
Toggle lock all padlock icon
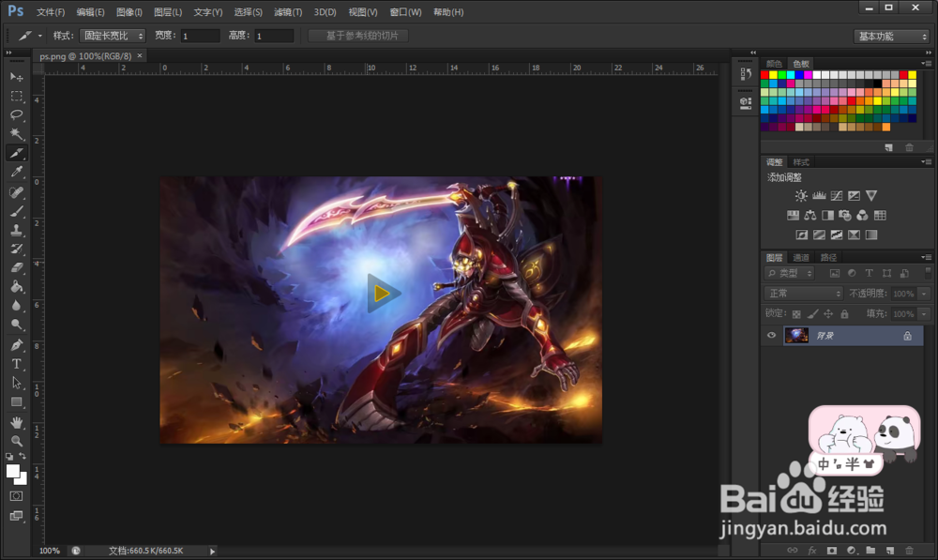click(844, 314)
